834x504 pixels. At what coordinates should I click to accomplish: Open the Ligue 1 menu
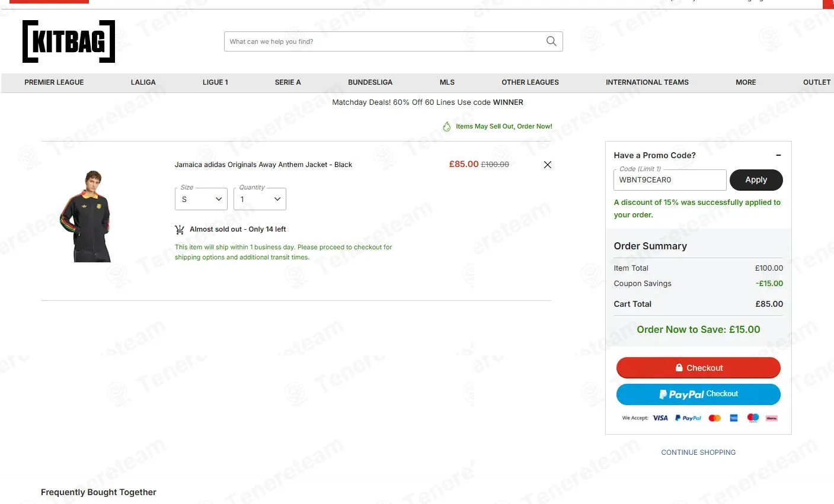(x=215, y=82)
